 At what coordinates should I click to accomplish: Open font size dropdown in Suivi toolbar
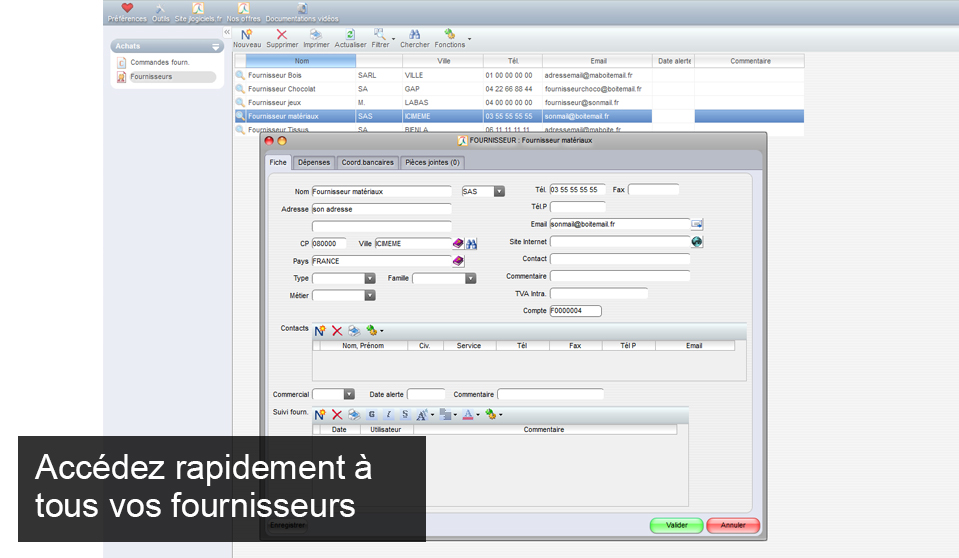point(425,415)
